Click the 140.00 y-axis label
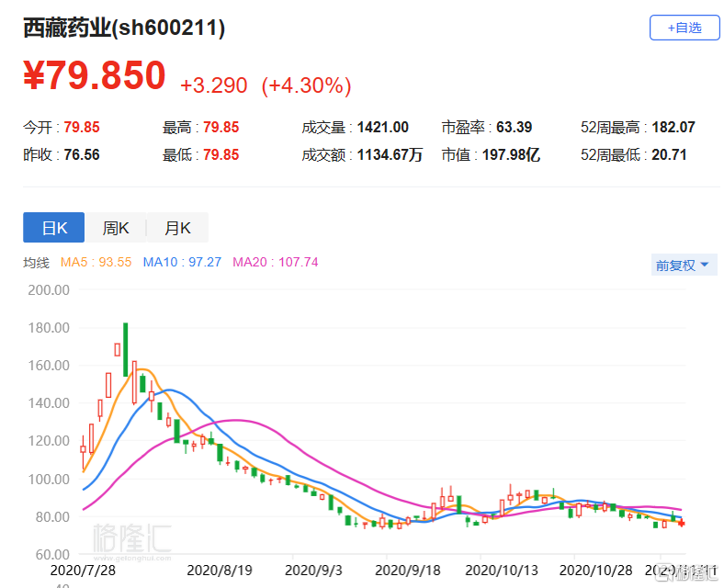The image size is (724, 588). click(49, 403)
